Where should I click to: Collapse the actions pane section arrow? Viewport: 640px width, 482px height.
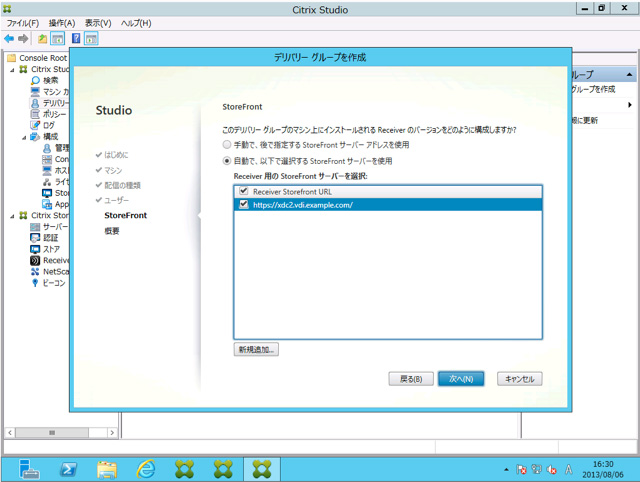click(x=629, y=75)
